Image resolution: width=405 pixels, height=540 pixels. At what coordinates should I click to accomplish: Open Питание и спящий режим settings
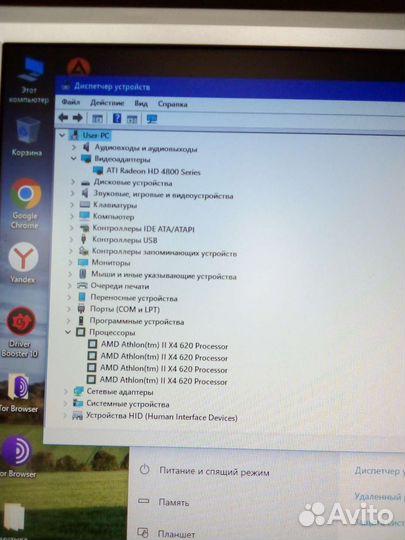pos(214,471)
